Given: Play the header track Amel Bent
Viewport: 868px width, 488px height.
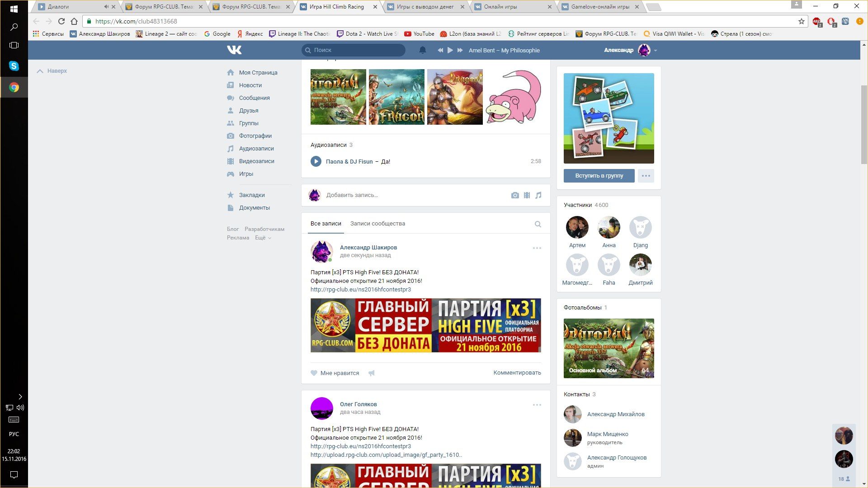Looking at the screenshot, I should 450,50.
